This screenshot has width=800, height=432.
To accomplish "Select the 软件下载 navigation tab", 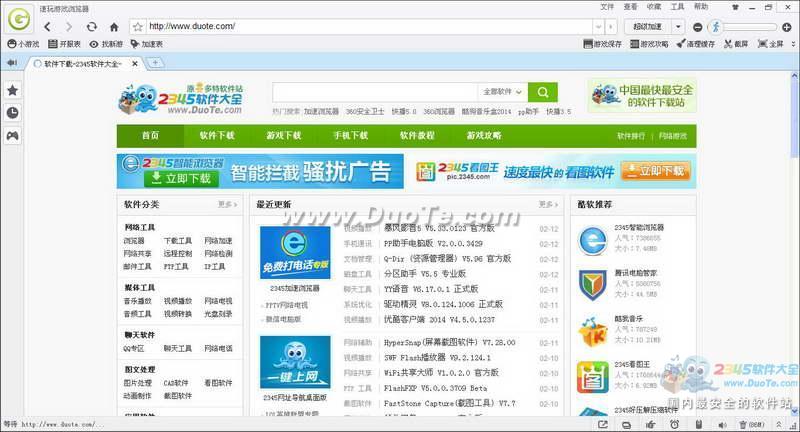I will pos(217,136).
